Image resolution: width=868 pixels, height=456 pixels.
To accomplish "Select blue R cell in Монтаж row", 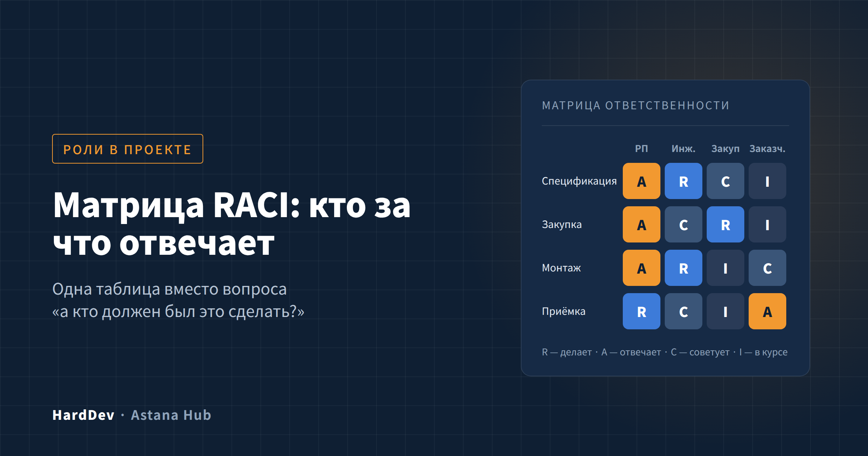I will coord(684,268).
